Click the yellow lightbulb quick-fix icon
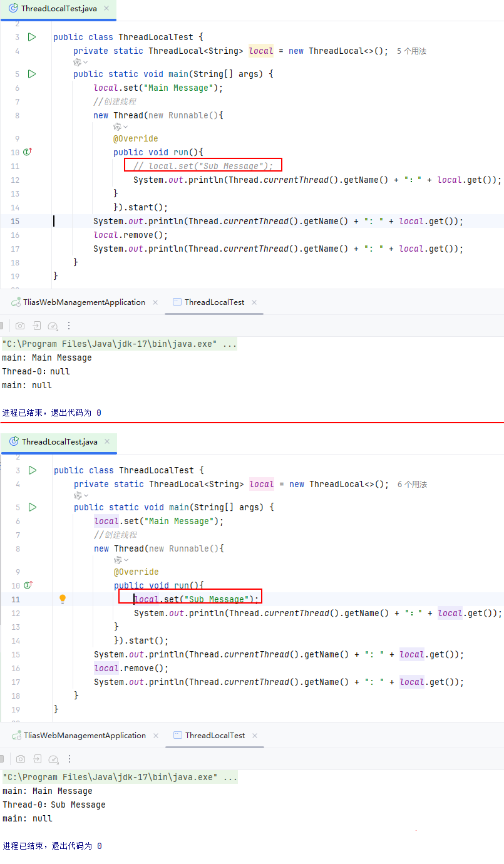This screenshot has height=864, width=504. tap(63, 599)
